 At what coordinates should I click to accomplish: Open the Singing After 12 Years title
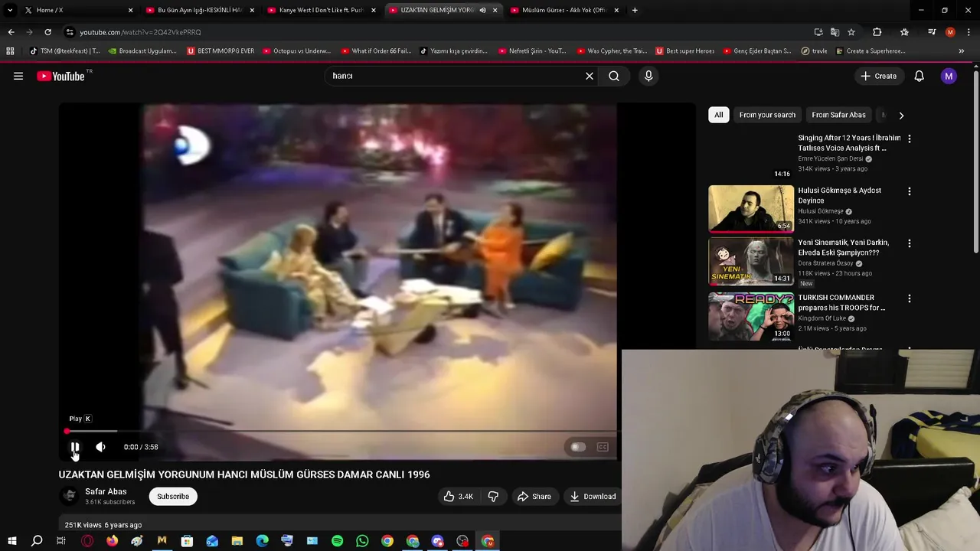tap(849, 143)
